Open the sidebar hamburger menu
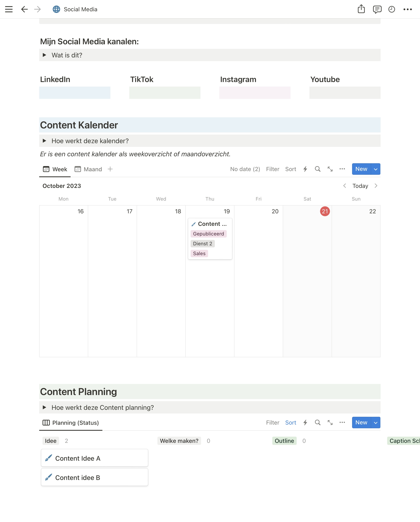 [x=9, y=9]
